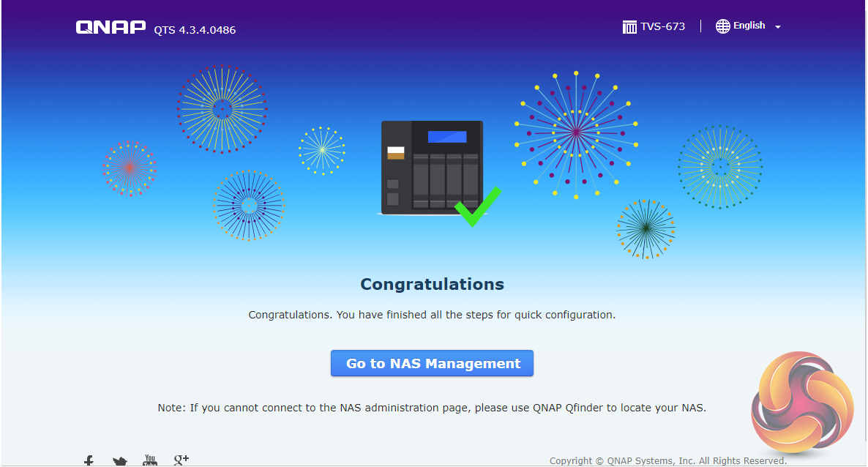Open the Twitter icon in the footer
The width and height of the screenshot is (868, 467).
[119, 460]
